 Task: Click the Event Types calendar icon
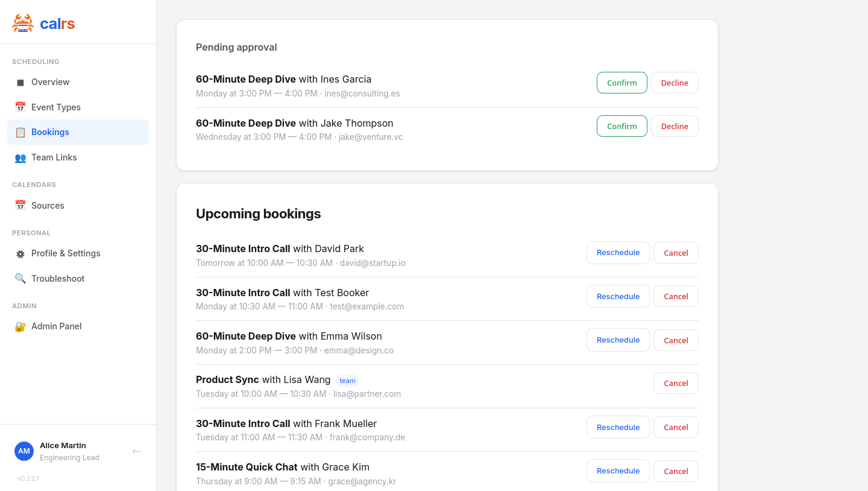point(20,107)
